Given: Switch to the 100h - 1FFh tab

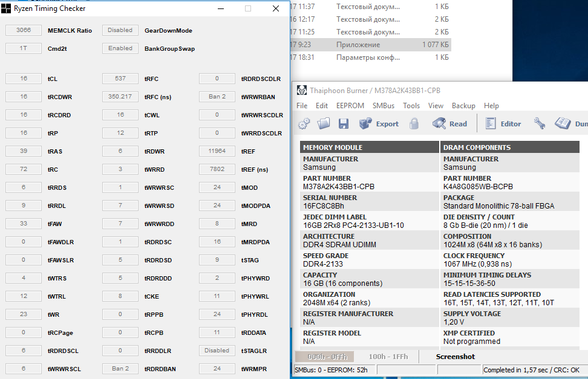Looking at the screenshot, I should coord(388,357).
